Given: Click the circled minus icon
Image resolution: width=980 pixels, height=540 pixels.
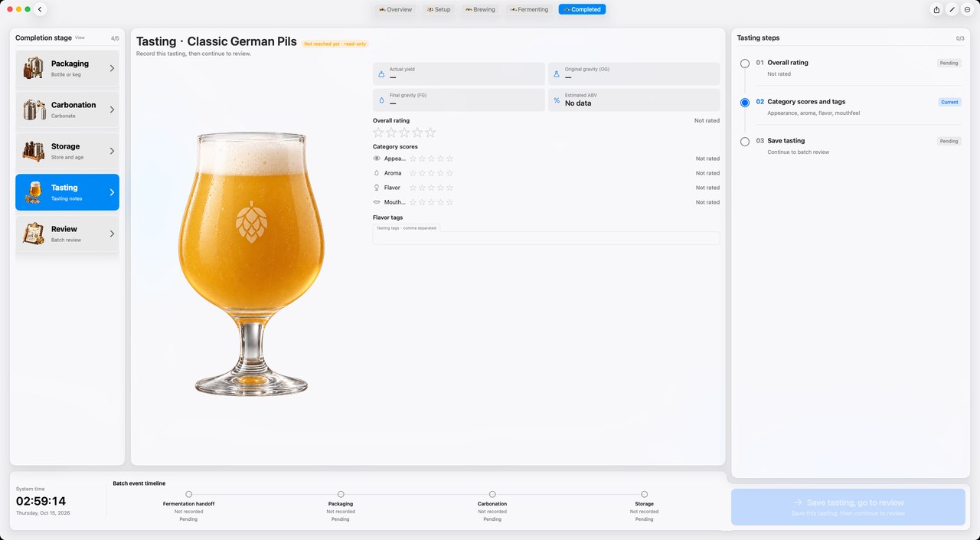Looking at the screenshot, I should pyautogui.click(x=967, y=9).
